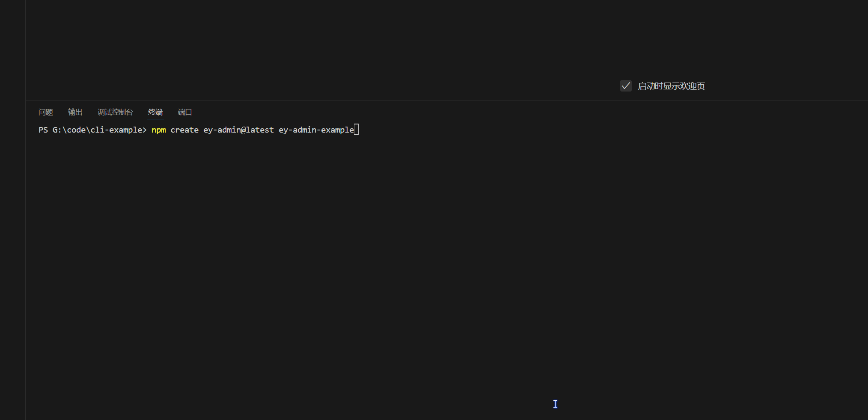Viewport: 868px width, 420px height.
Task: Open the 输出 tab
Action: [x=75, y=112]
